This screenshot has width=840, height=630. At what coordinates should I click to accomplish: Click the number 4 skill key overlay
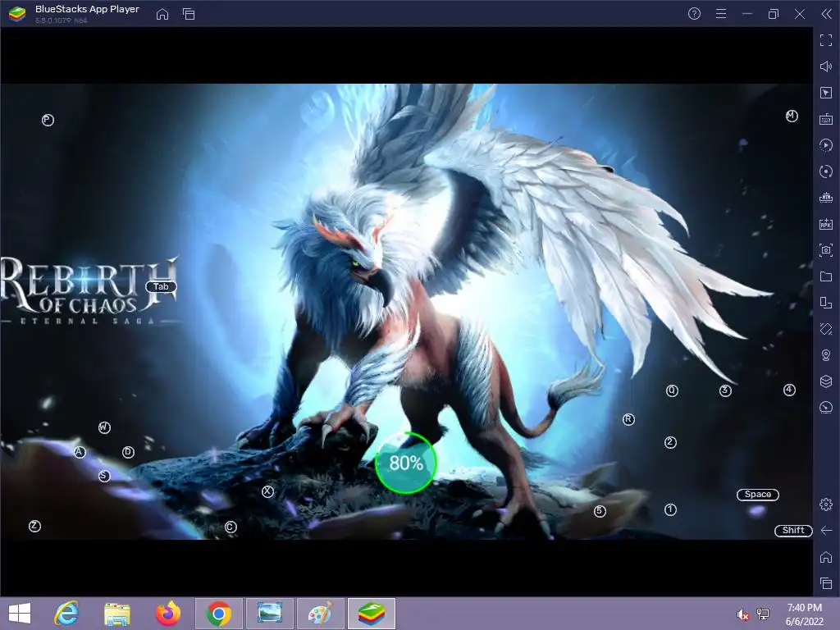click(x=789, y=390)
